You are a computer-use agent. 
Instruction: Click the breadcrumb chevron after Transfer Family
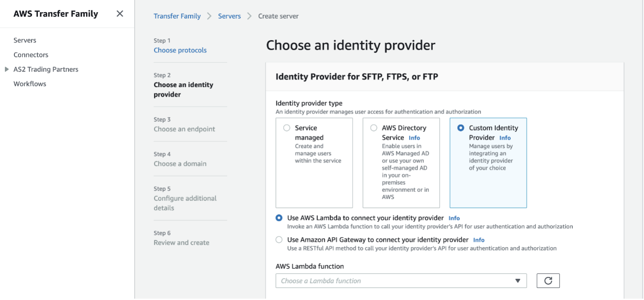coord(209,16)
